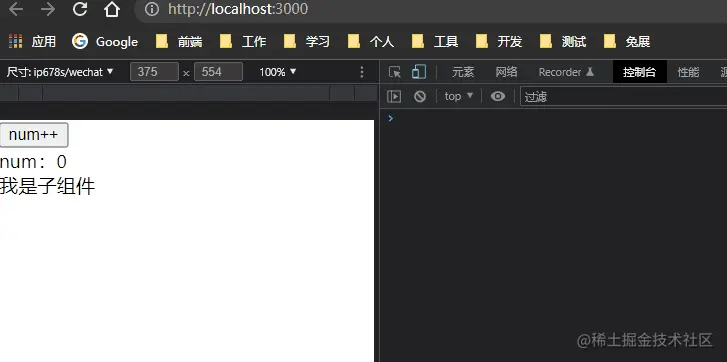Viewport: 727px width, 362px height.
Task: Toggle the live expression eye icon
Action: 498,96
